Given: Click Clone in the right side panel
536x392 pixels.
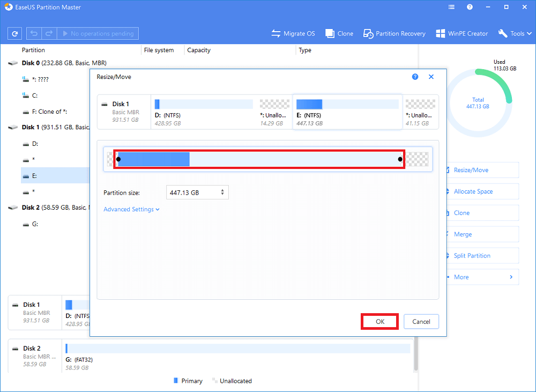Looking at the screenshot, I should [482, 213].
